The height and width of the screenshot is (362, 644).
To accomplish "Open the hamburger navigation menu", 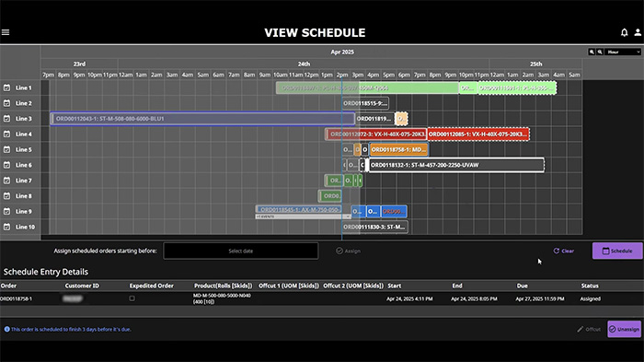I will (x=6, y=32).
